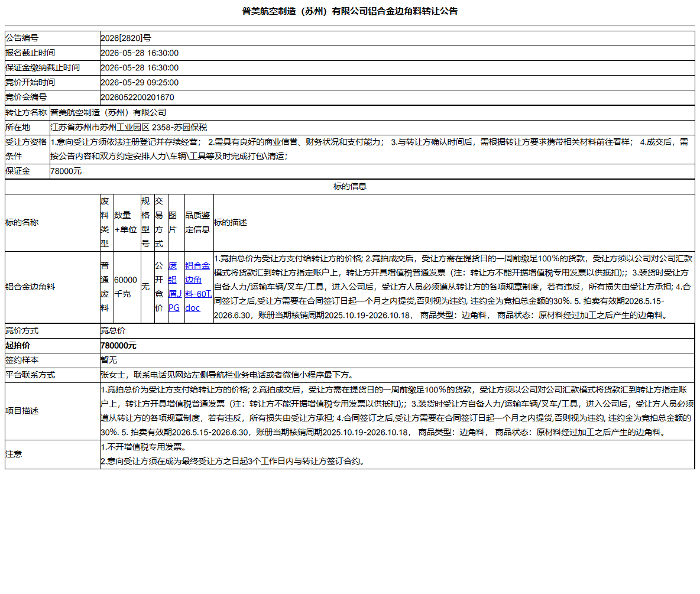
Task: Select the 项目描述 label
Action: [x=22, y=411]
